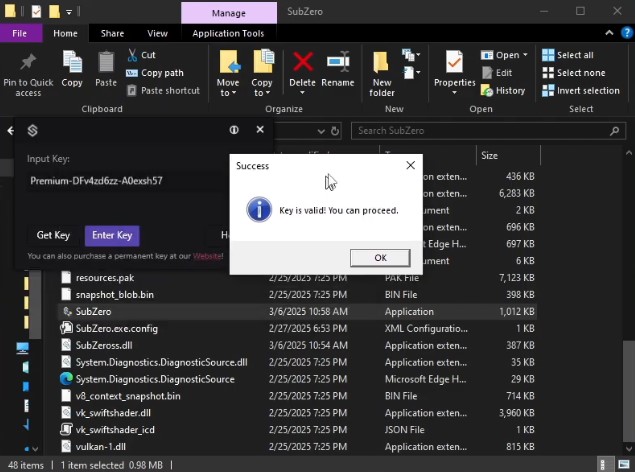Open the Application Tools tab
The image size is (635, 472).
pyautogui.click(x=228, y=34)
